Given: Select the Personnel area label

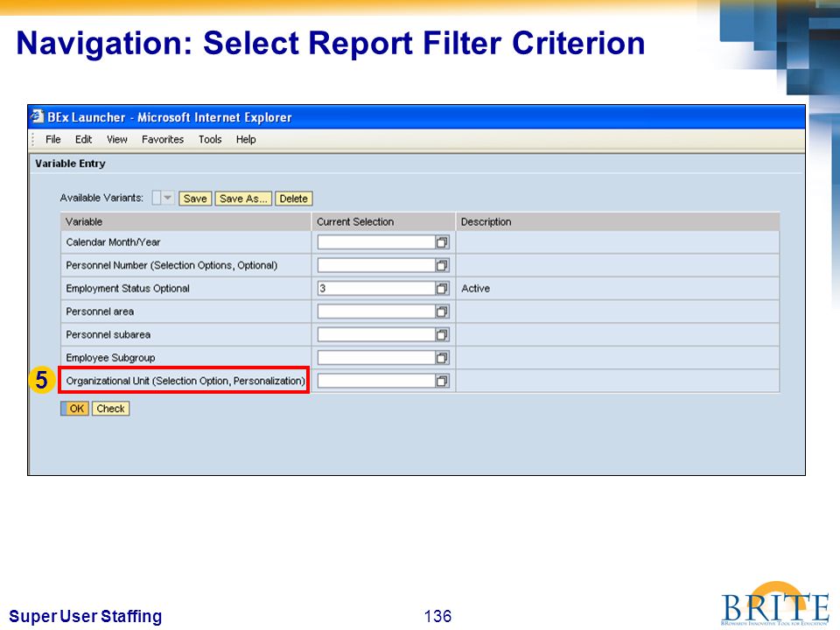Looking at the screenshot, I should click(x=100, y=311).
